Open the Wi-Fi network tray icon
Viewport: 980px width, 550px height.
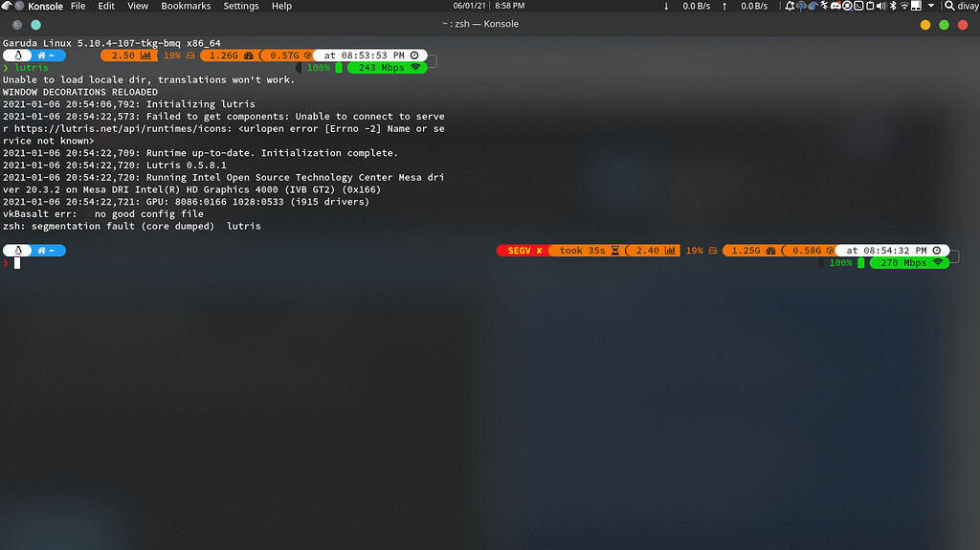(x=904, y=6)
